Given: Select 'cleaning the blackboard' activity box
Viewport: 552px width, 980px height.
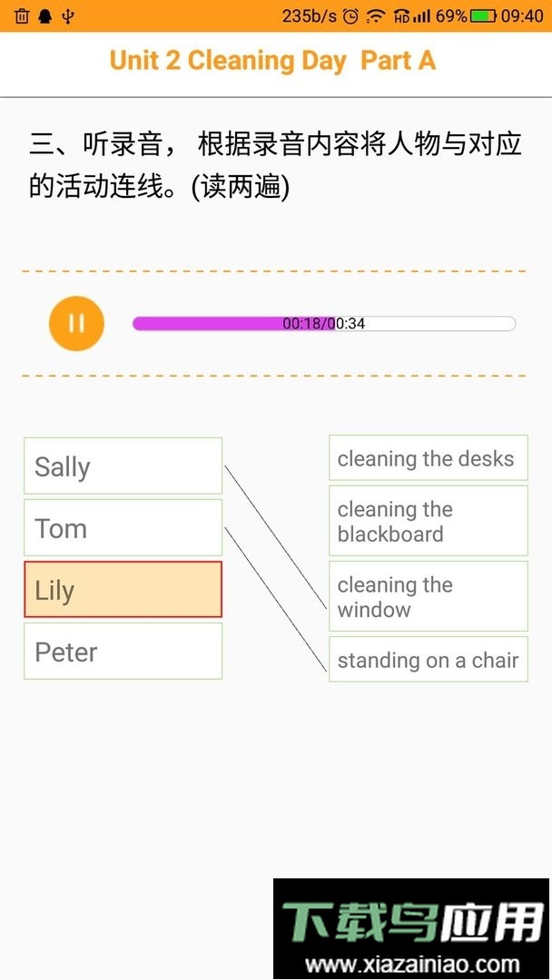Looking at the screenshot, I should point(428,522).
